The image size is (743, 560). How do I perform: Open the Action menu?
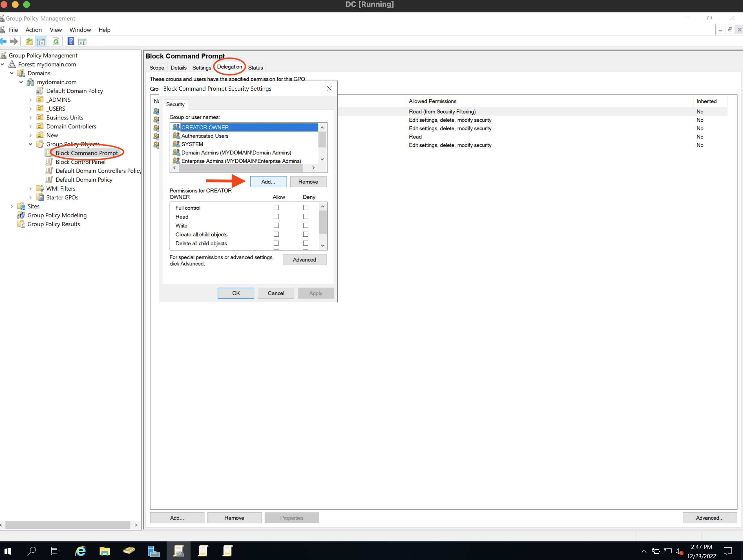[x=34, y=30]
